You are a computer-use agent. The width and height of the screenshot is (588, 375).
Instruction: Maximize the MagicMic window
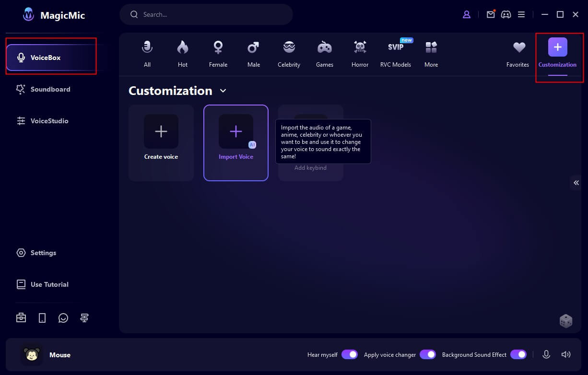point(560,14)
